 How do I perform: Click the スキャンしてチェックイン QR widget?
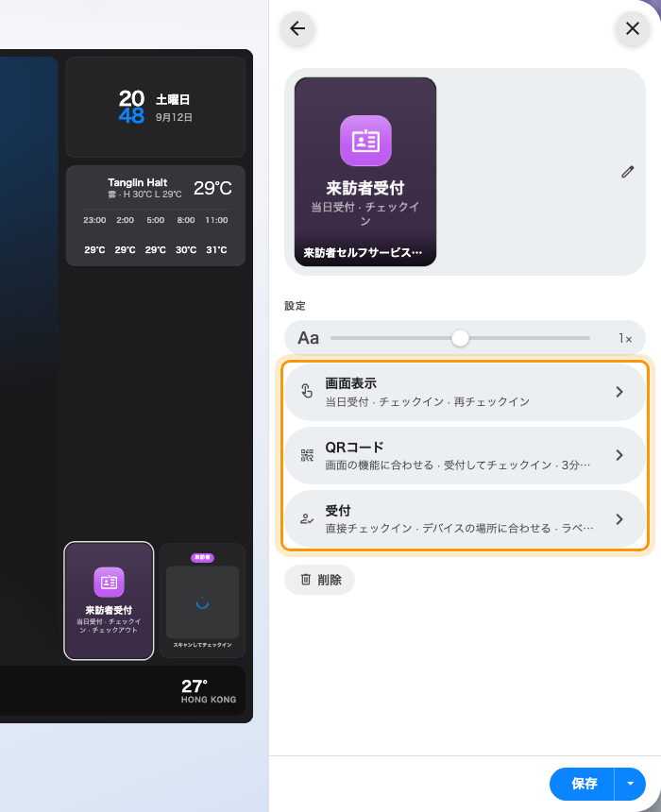coord(202,601)
